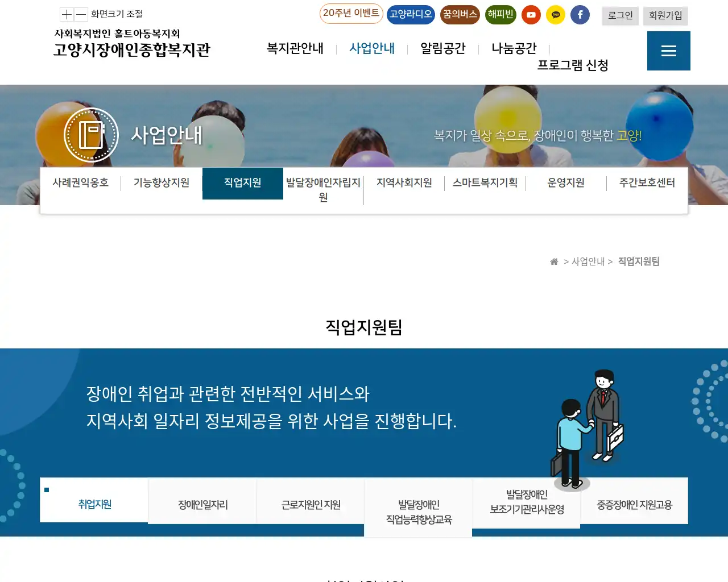The width and height of the screenshot is (728, 582).
Task: Switch to the 발달장애인 보조기기관리사운영 tab
Action: coord(527,502)
